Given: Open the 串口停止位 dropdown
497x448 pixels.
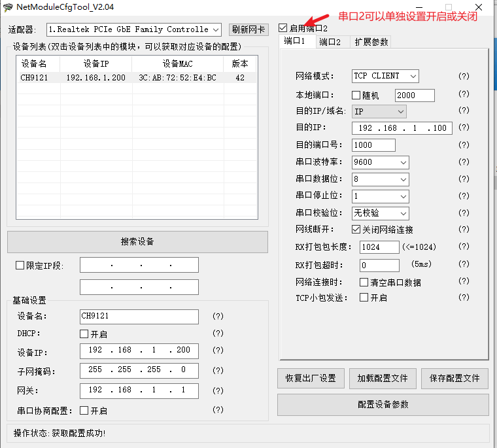Looking at the screenshot, I should [x=381, y=196].
